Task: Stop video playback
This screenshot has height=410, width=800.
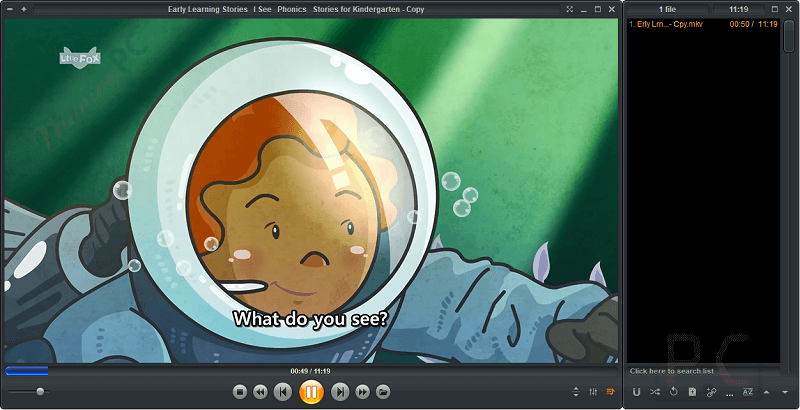Action: pyautogui.click(x=240, y=392)
